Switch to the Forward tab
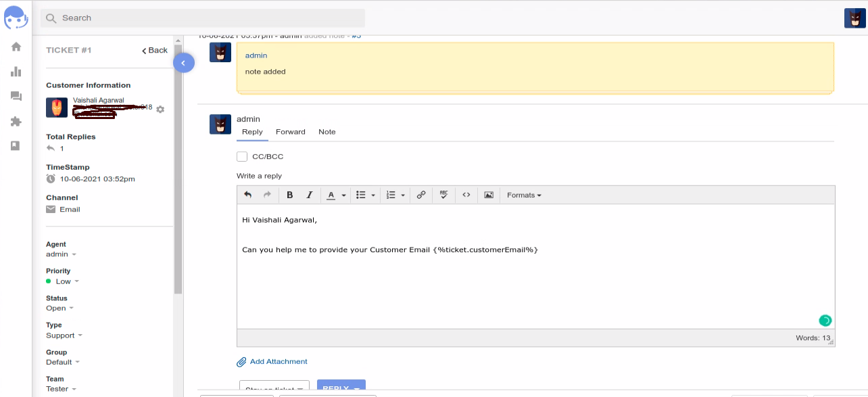This screenshot has height=397, width=868. 291,132
